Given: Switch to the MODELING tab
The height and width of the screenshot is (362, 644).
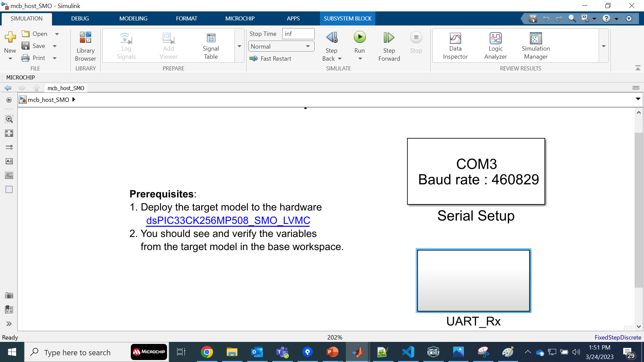Looking at the screenshot, I should tap(133, 18).
